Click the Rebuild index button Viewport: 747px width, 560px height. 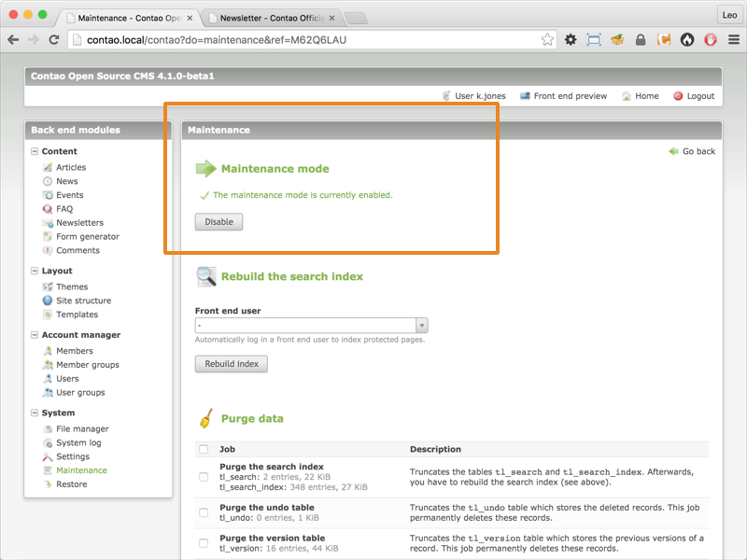click(232, 364)
